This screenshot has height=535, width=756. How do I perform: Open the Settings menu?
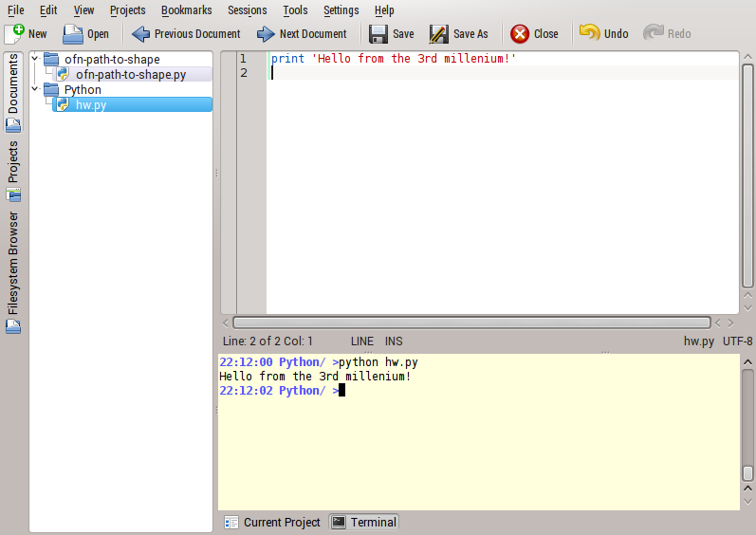[x=341, y=10]
